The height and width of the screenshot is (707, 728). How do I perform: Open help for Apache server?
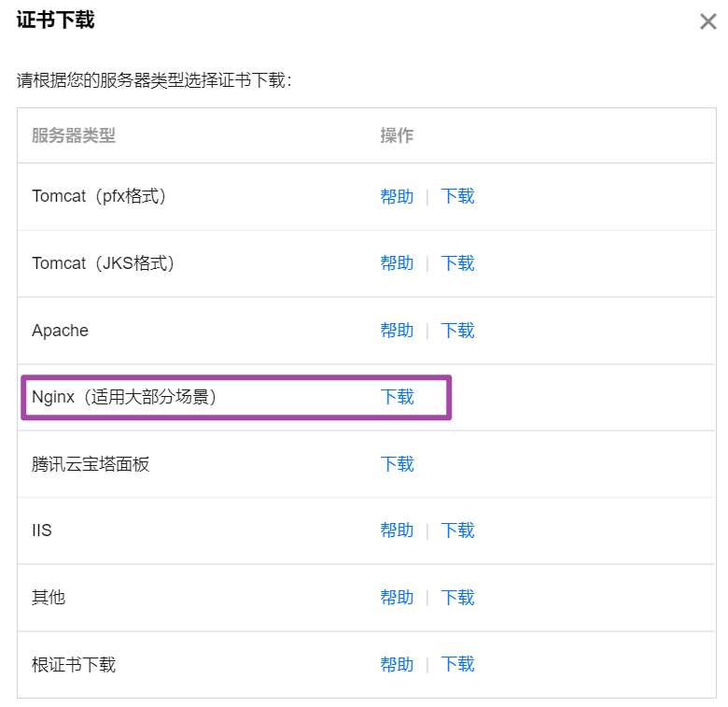pyautogui.click(x=397, y=331)
